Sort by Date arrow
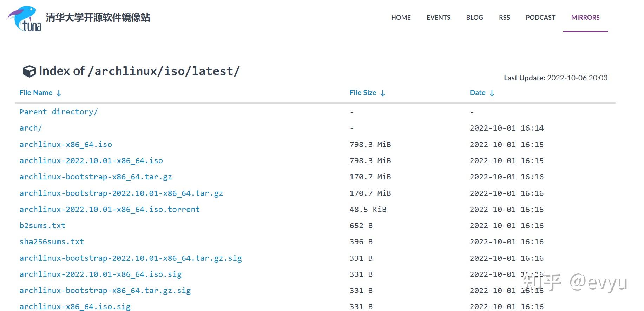This screenshot has width=644, height=311. [x=492, y=93]
